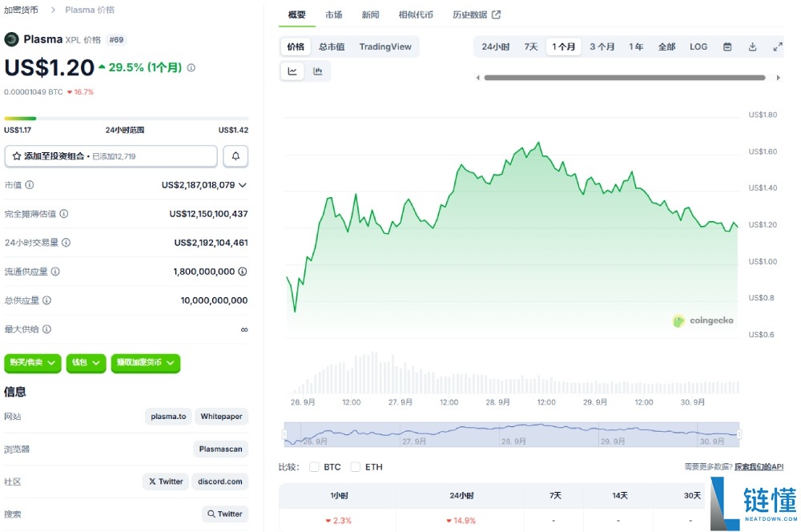The width and height of the screenshot is (801, 532).
Task: Click right handle of range navigator
Action: [x=739, y=434]
